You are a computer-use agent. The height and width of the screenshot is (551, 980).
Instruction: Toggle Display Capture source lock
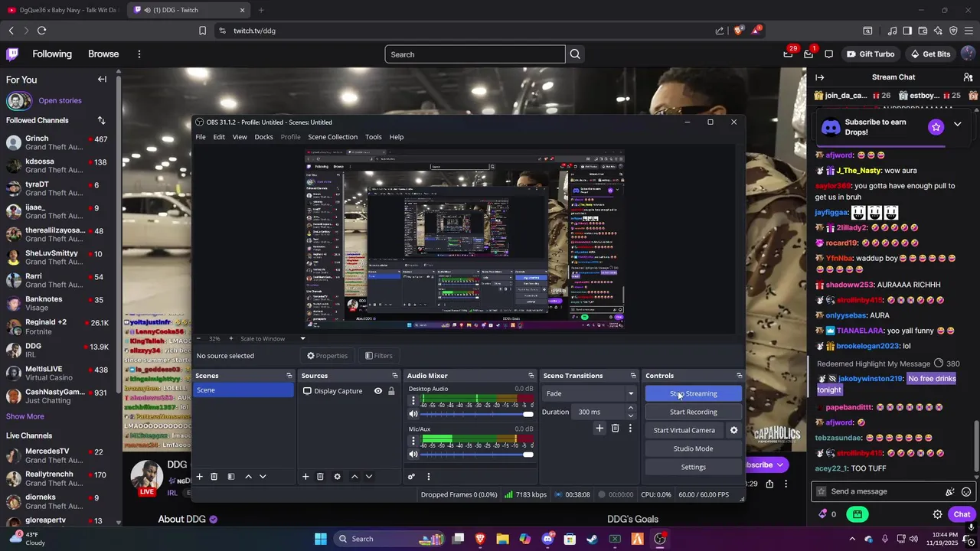point(391,391)
